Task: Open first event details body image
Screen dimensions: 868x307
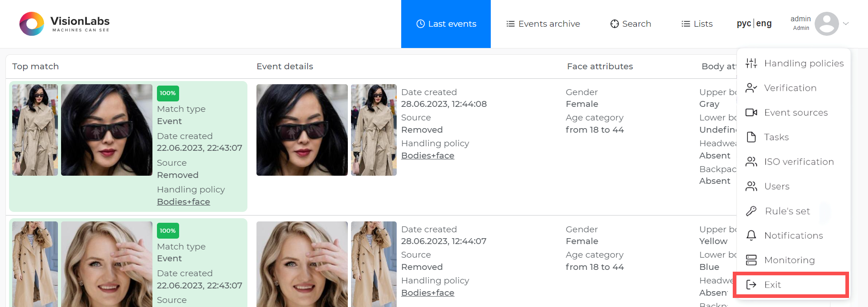Action: pyautogui.click(x=374, y=130)
